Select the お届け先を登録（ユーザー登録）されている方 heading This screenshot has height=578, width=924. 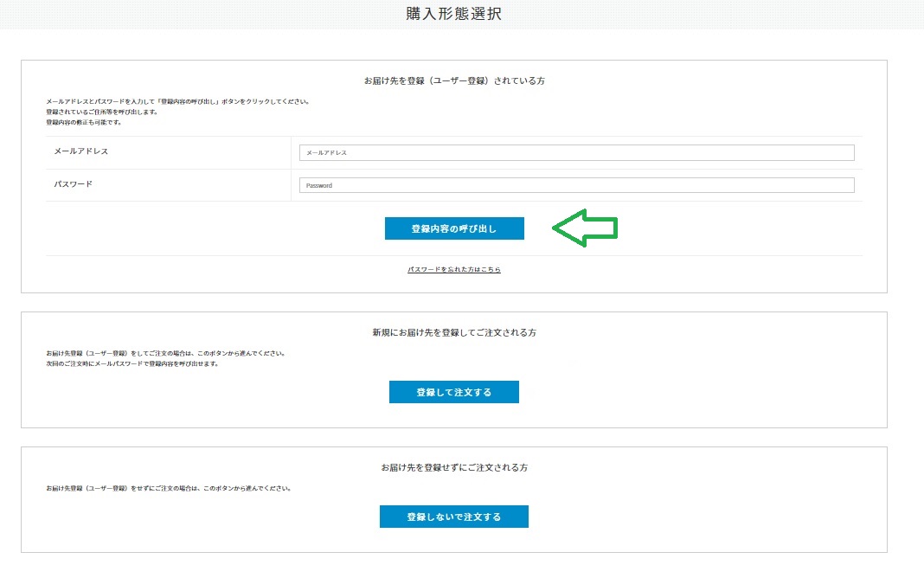pyautogui.click(x=454, y=80)
